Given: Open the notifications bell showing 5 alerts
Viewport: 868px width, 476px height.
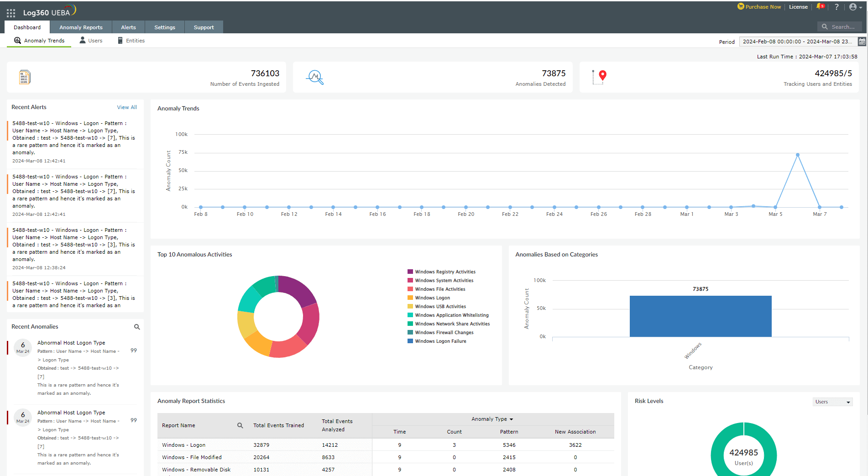Looking at the screenshot, I should point(819,6).
